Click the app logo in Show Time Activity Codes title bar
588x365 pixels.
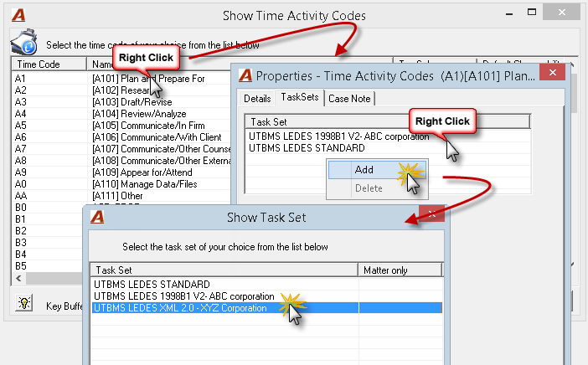[18, 15]
